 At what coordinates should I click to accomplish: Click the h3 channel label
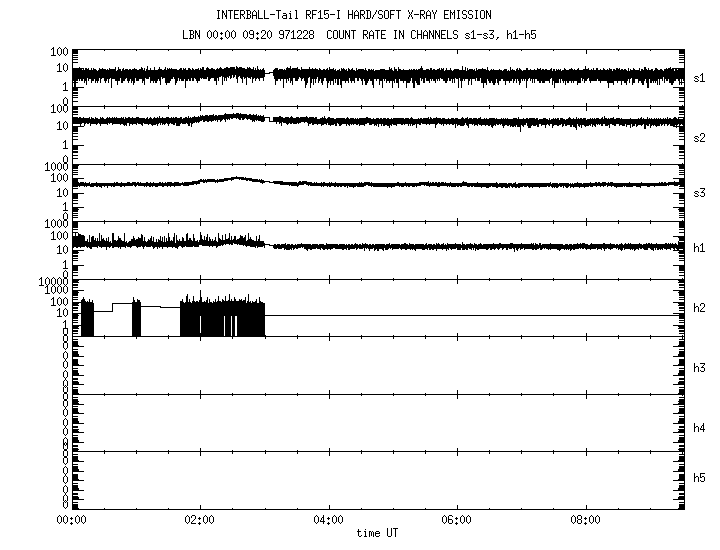[x=700, y=368]
